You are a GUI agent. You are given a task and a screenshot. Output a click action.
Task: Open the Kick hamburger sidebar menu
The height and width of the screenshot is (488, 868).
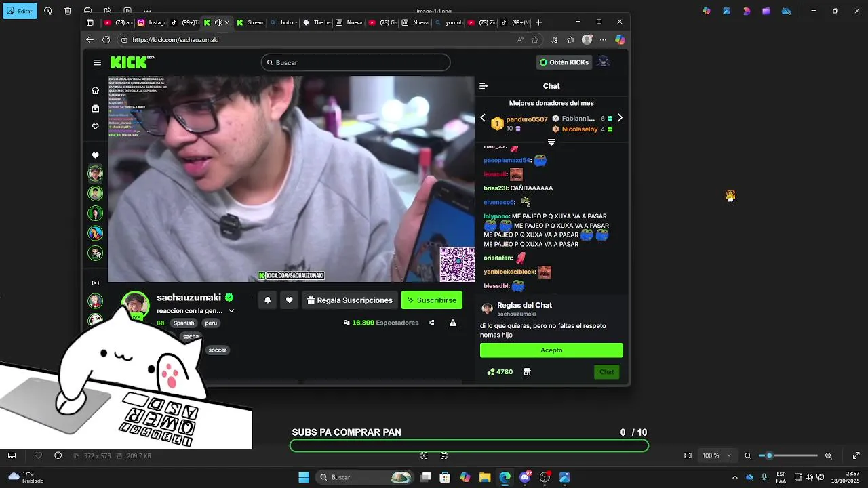click(97, 62)
